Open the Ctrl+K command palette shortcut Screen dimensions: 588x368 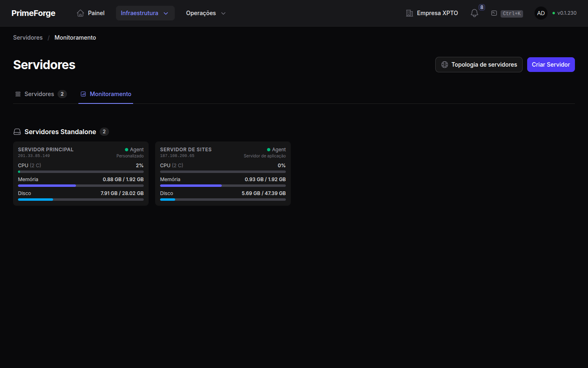point(512,13)
